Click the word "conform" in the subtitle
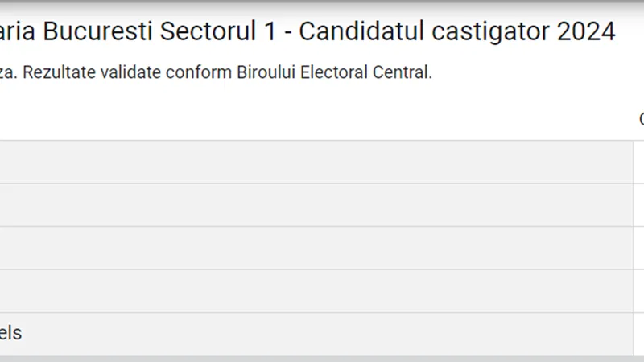 pyautogui.click(x=199, y=72)
